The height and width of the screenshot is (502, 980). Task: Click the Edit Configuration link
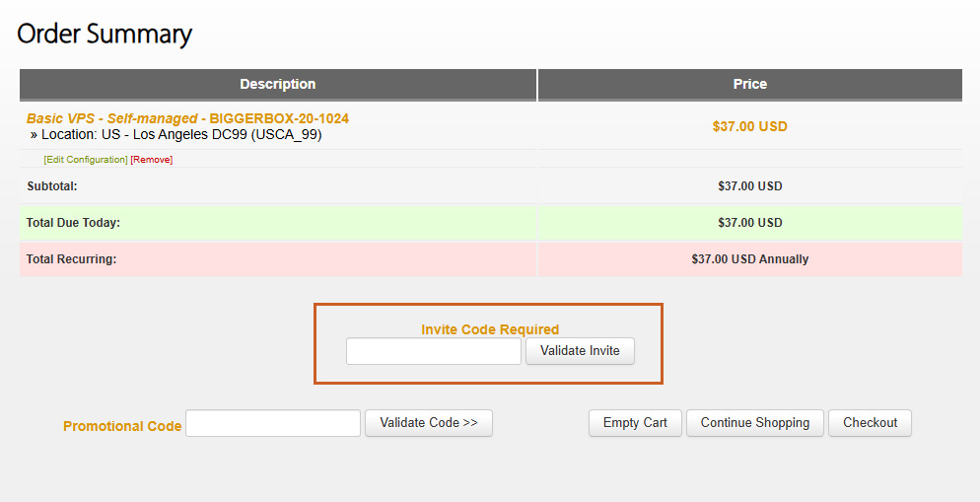coord(86,160)
